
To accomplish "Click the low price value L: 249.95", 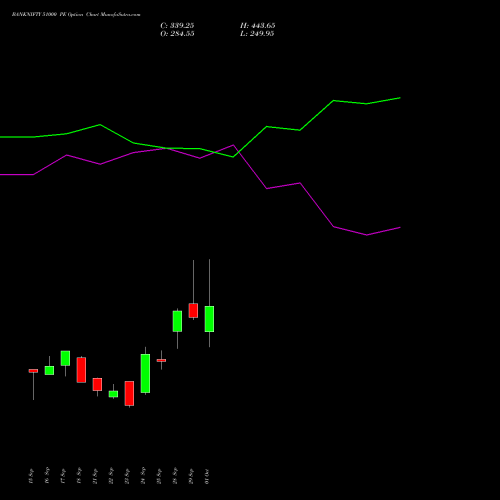I will 257,33.
